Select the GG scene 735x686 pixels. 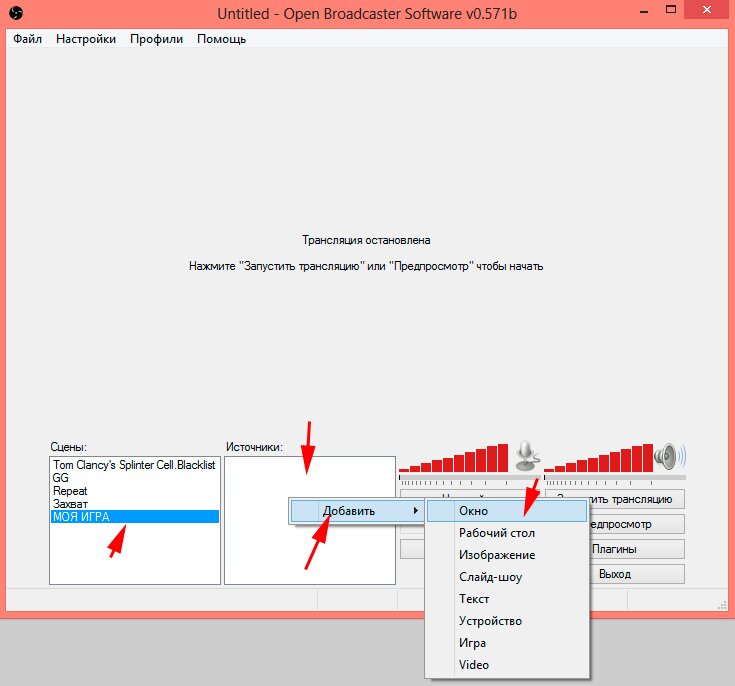click(x=135, y=478)
